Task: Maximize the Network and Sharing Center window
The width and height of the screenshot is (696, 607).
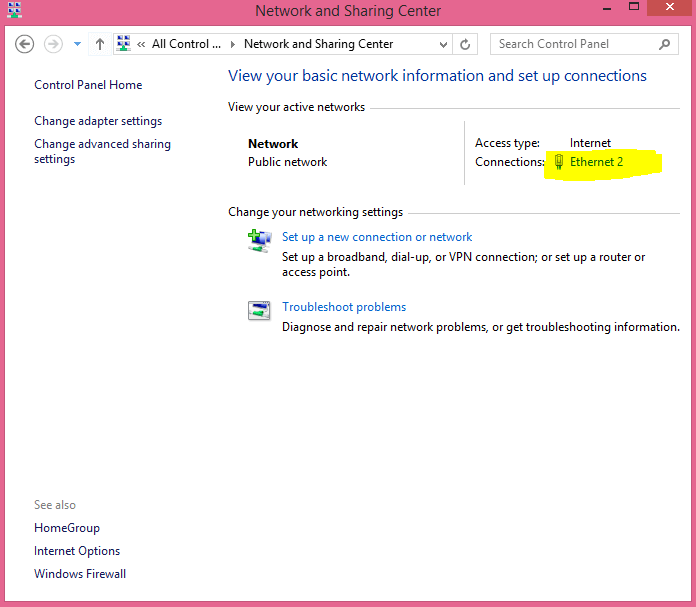Action: tap(634, 7)
